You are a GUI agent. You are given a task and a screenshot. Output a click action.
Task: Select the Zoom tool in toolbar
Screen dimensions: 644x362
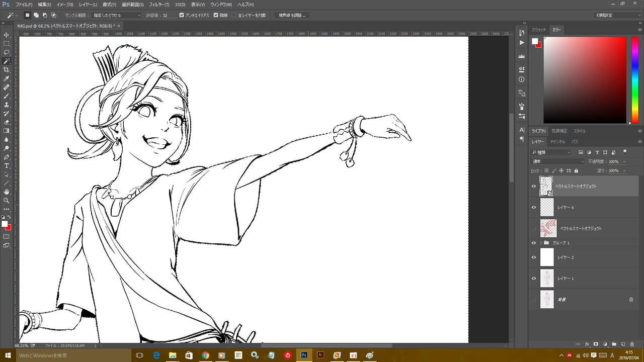coord(7,200)
